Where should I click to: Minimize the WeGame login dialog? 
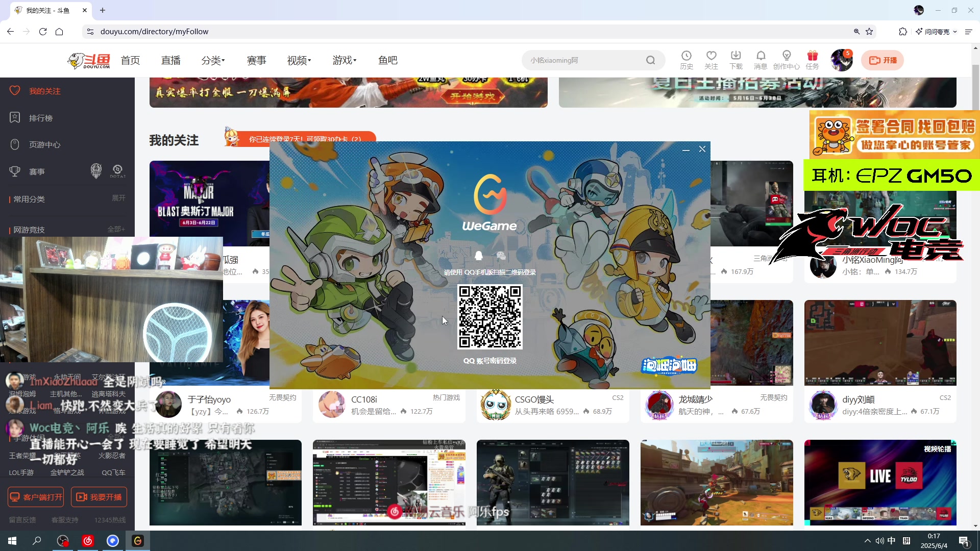pyautogui.click(x=686, y=149)
